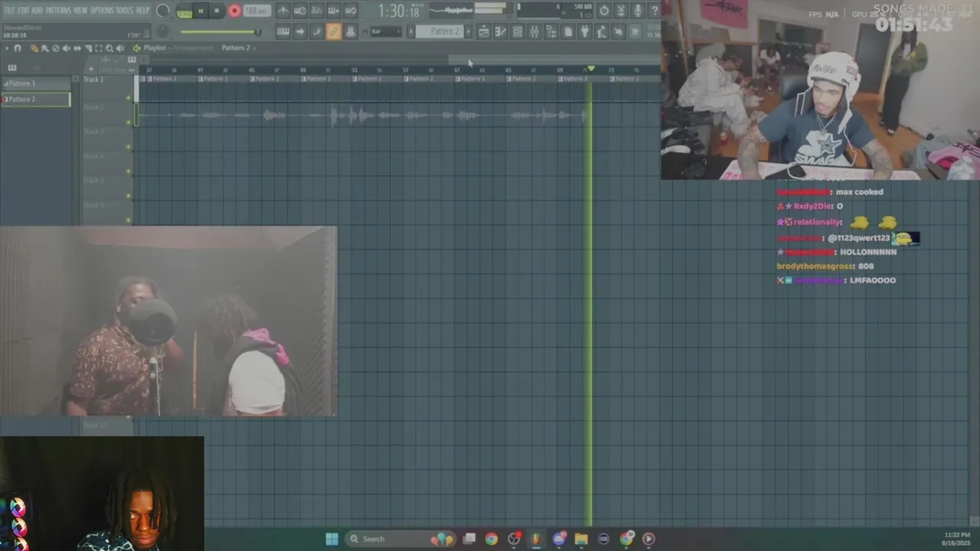The width and height of the screenshot is (980, 551).
Task: Click the red record button
Action: 234,11
